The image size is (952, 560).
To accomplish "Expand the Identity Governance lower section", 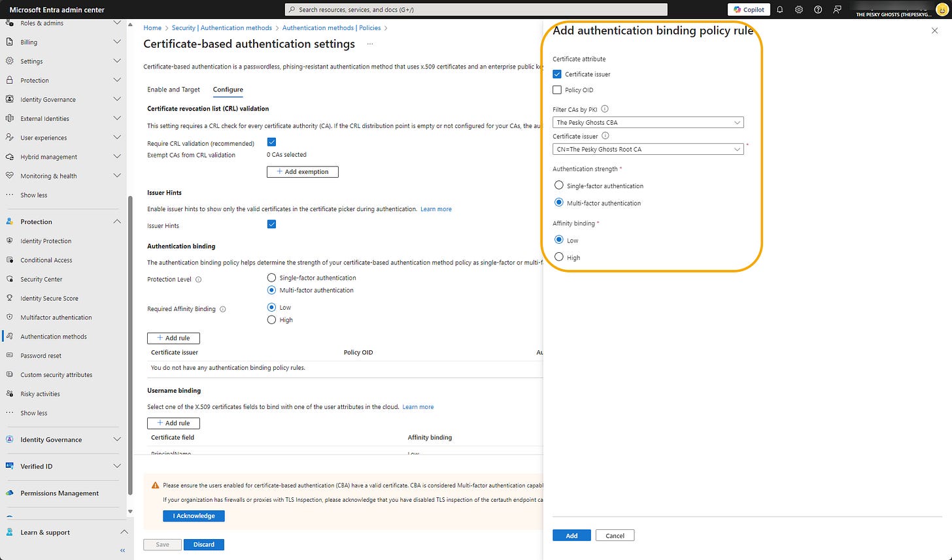I will pos(117,439).
